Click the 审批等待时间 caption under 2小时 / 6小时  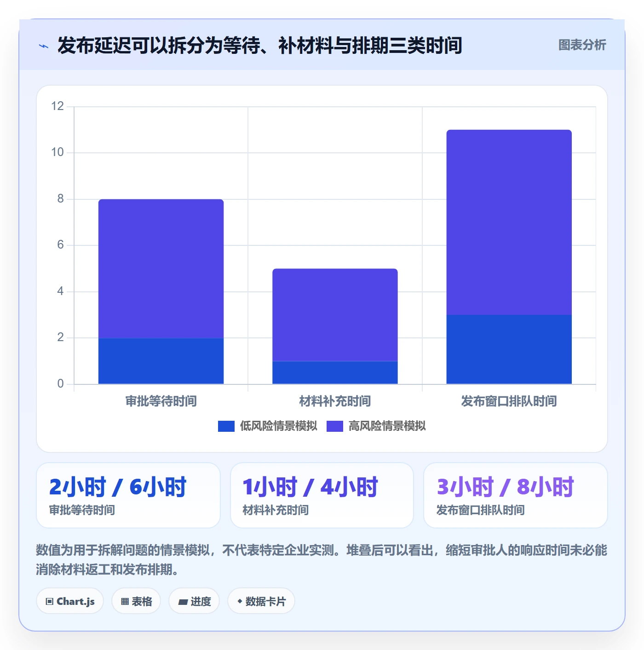[x=82, y=511]
